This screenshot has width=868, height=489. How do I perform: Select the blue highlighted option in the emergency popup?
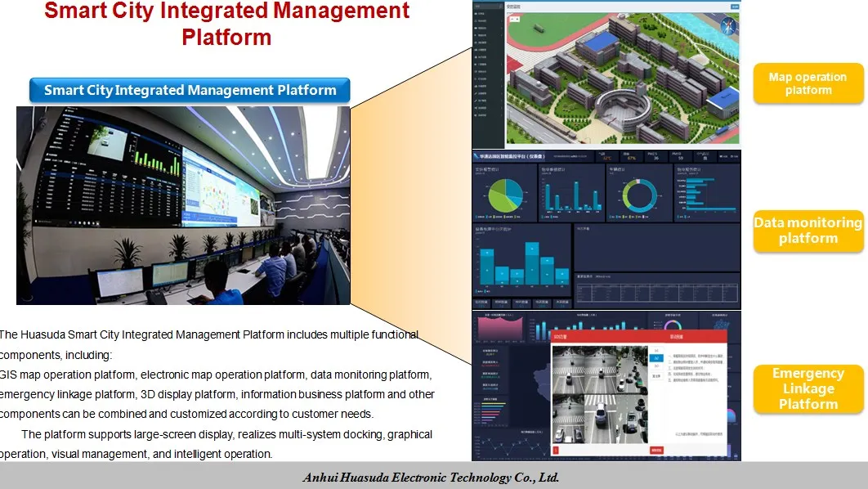(x=656, y=358)
